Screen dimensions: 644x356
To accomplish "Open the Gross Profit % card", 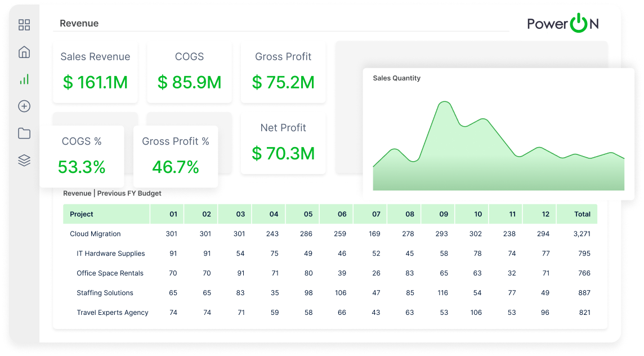I will pos(176,157).
